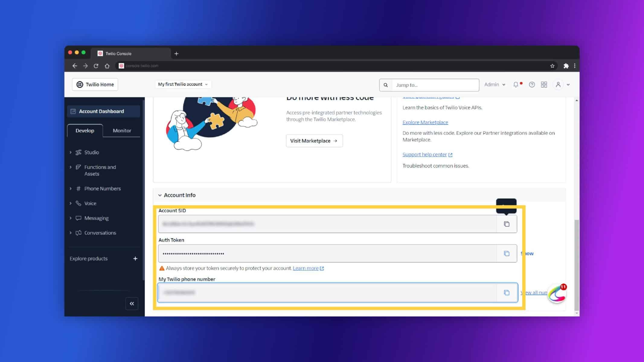The image size is (644, 362).
Task: Open My first Twilio account dropdown
Action: click(x=183, y=84)
